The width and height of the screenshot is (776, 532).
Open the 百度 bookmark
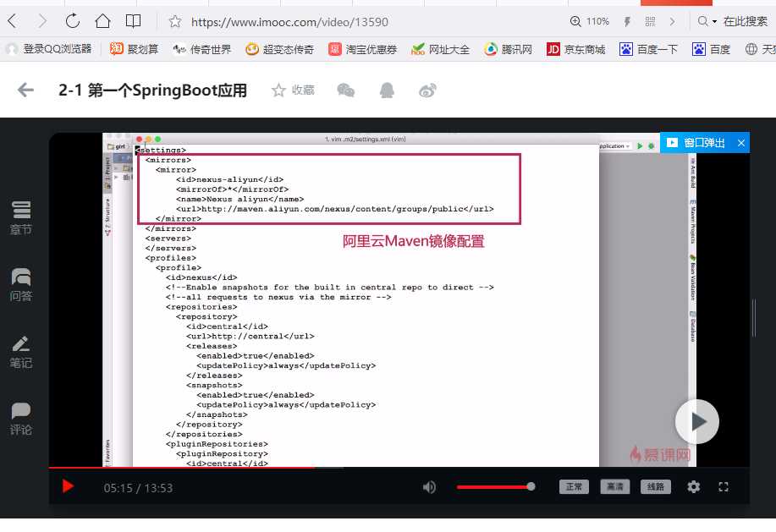click(x=711, y=49)
